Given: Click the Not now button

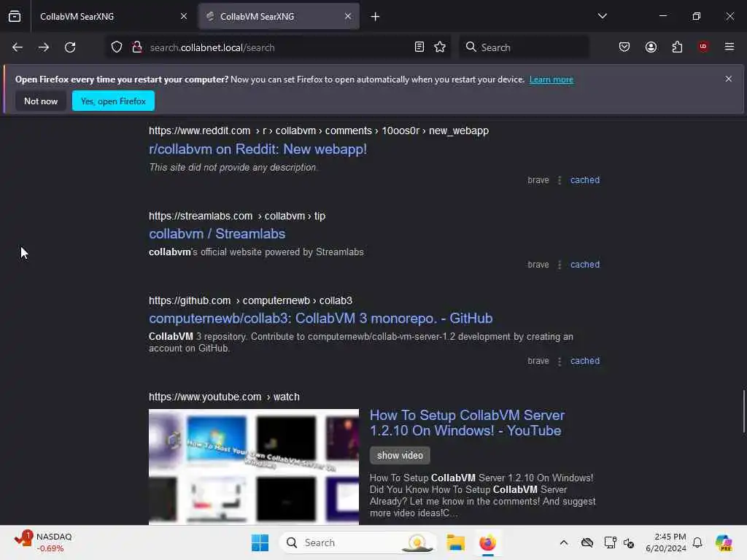Looking at the screenshot, I should [x=41, y=101].
